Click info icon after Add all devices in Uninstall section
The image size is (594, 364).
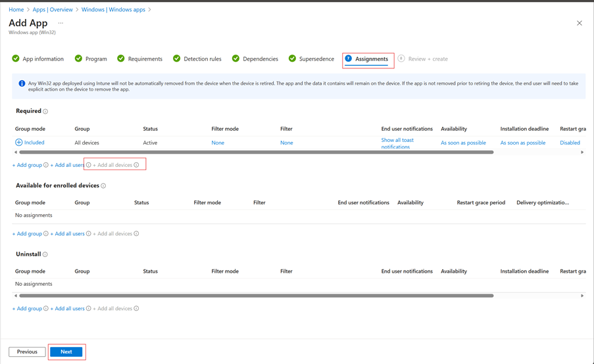pos(136,308)
